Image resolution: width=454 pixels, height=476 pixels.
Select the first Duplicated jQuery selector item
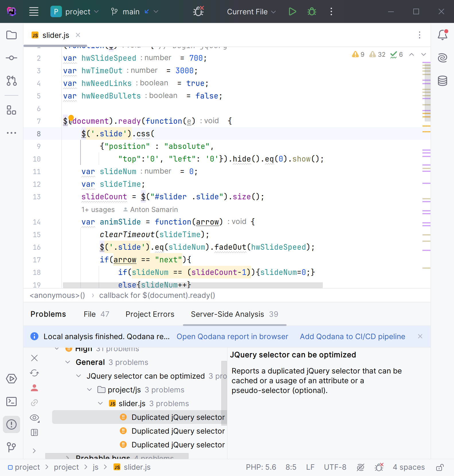click(x=139, y=417)
